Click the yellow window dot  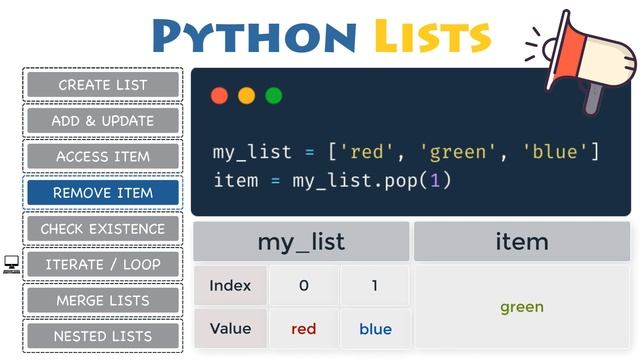pos(247,96)
